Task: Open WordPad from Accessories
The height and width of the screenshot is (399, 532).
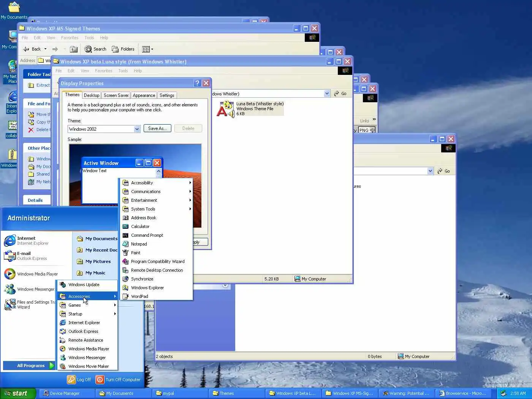Action: (x=156, y=296)
